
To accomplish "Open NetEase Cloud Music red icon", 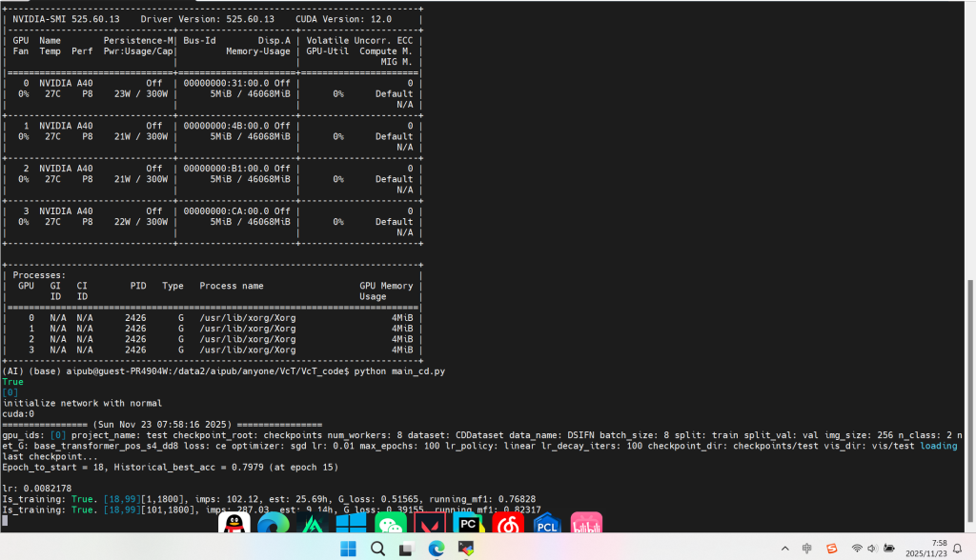I will [x=508, y=525].
